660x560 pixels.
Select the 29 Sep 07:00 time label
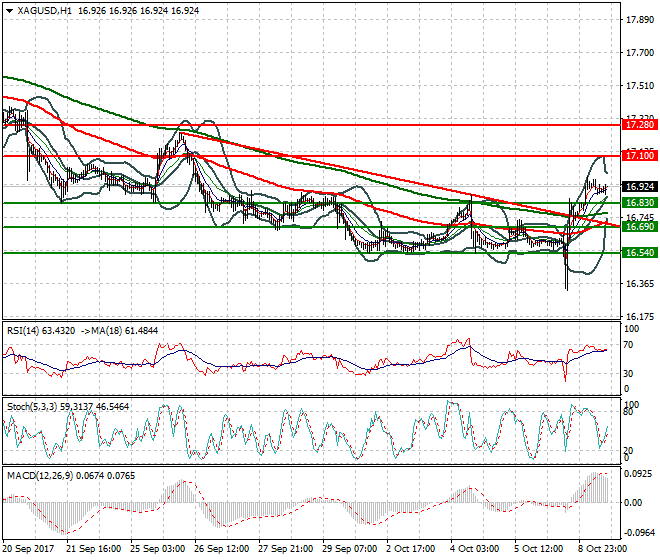pyautogui.click(x=350, y=549)
